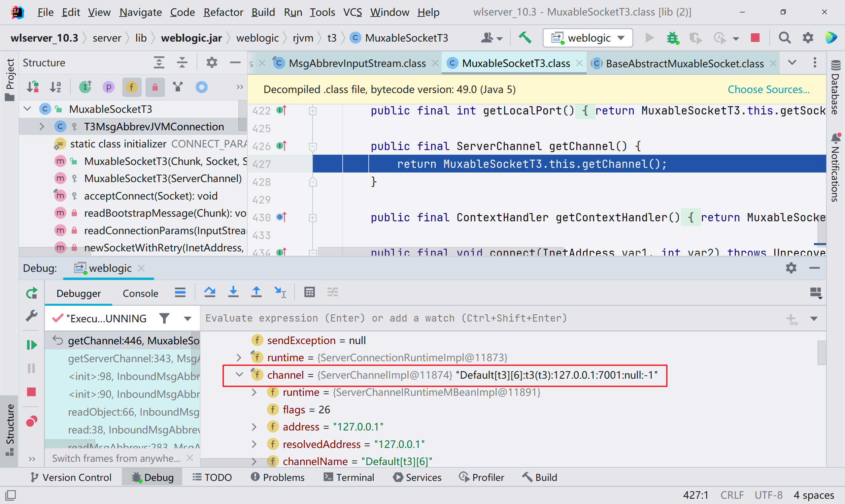Open IDE Settings via the gear icon
The image size is (845, 504).
(808, 38)
